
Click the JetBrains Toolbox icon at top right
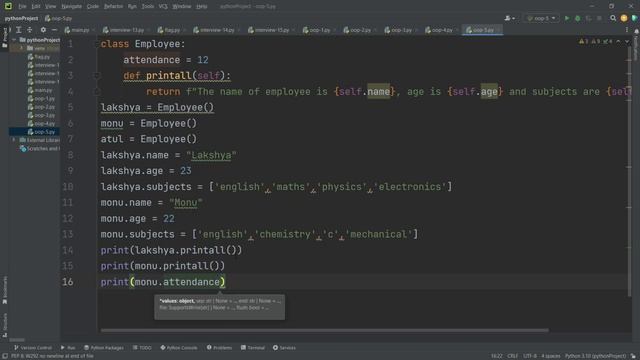[634, 18]
